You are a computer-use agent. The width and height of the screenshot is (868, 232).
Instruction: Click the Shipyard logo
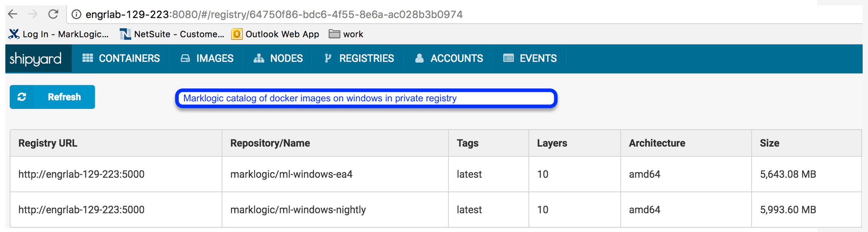(x=36, y=58)
